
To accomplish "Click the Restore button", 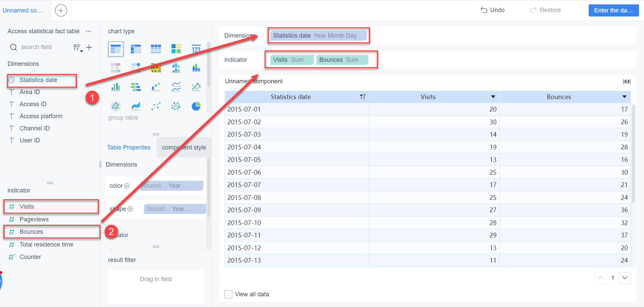I will click(x=545, y=10).
